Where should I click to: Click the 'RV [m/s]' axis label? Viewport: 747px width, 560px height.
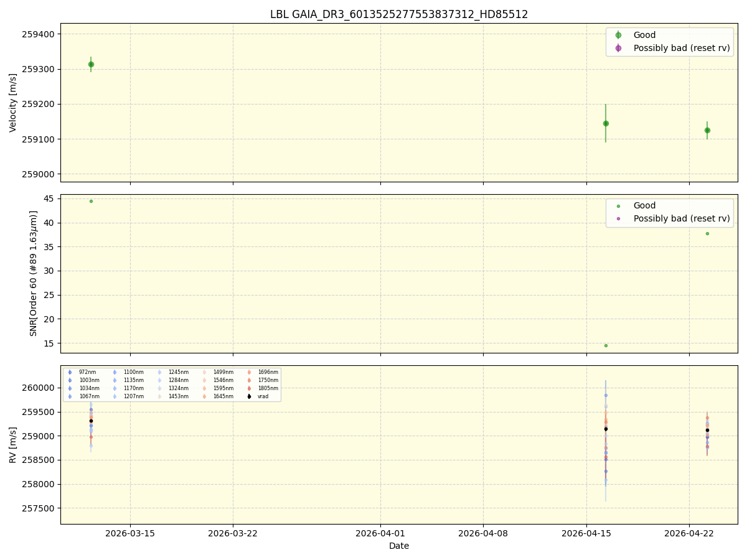(x=13, y=444)
